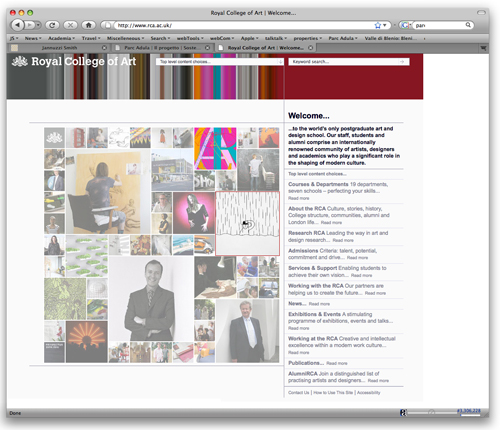Click the status bar add-on icon
The height and width of the screenshot is (430, 500).
(403, 413)
